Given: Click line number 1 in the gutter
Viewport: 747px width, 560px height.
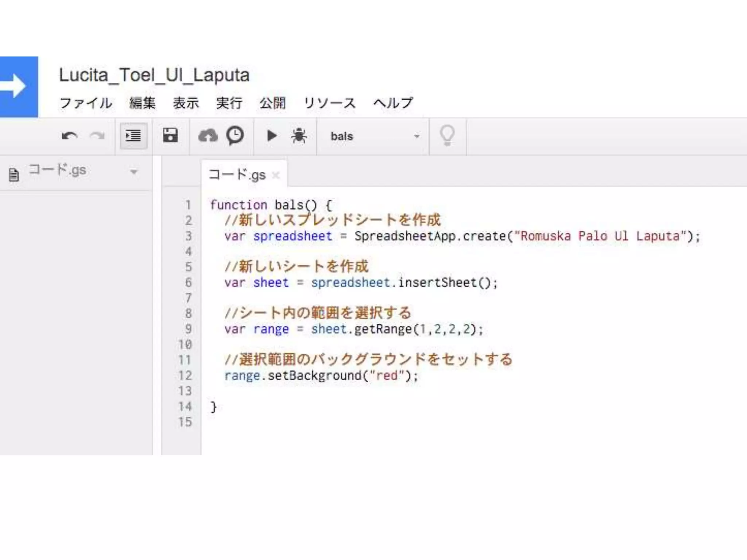Looking at the screenshot, I should click(x=188, y=205).
